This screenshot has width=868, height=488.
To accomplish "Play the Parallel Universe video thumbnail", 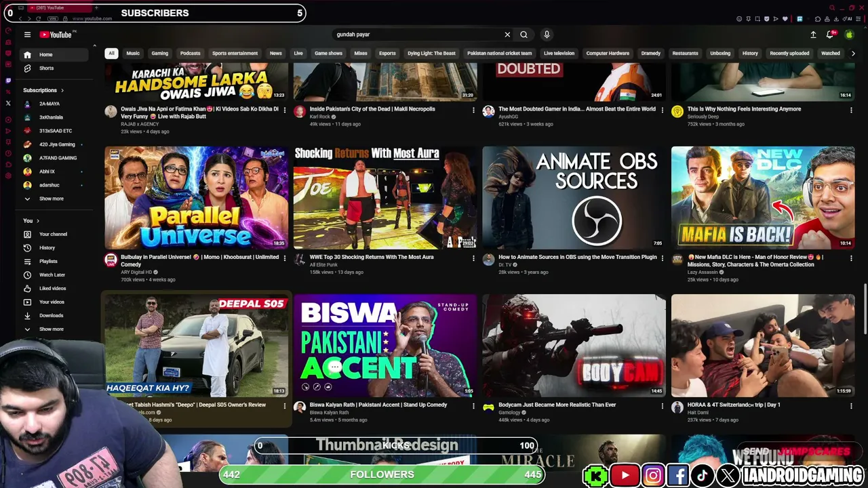I will coord(196,197).
